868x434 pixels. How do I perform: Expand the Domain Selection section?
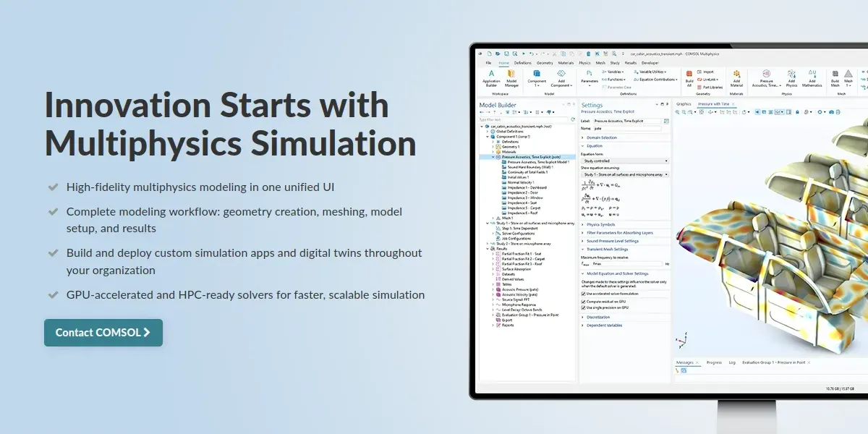[602, 137]
